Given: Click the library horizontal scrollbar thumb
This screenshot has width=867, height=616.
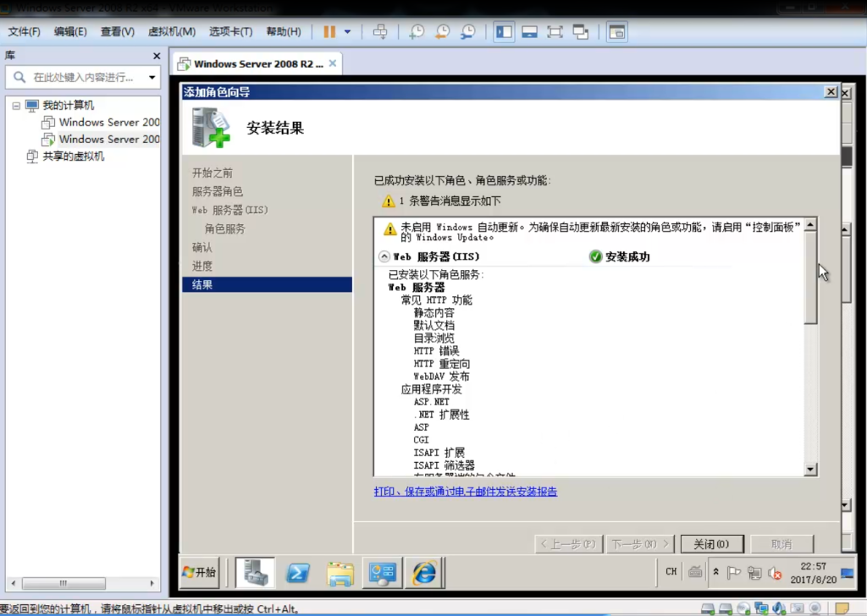Looking at the screenshot, I should pos(64,583).
